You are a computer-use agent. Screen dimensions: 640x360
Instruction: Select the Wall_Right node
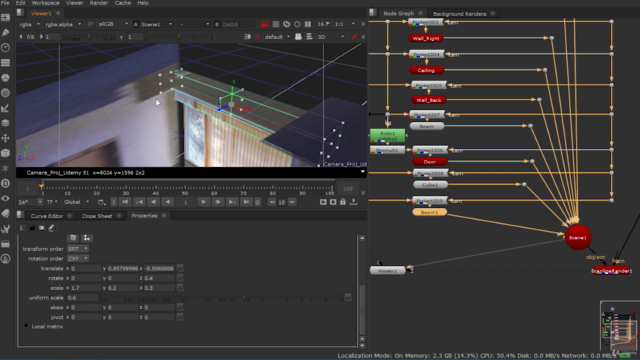(x=426, y=38)
